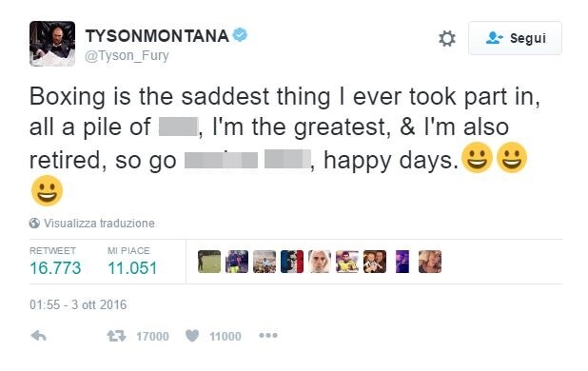Open the three-dots more options menu

tap(268, 336)
